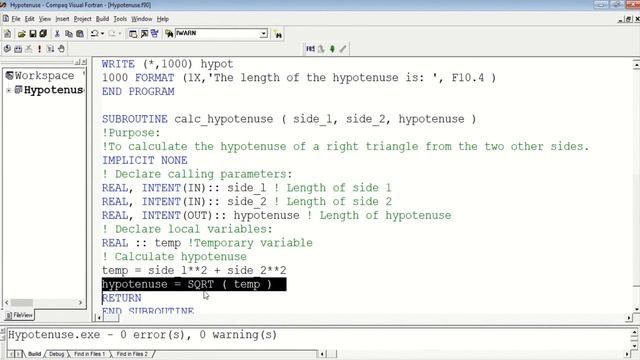Click the Copy toolbar icon
640x360 pixels.
tap(69, 34)
